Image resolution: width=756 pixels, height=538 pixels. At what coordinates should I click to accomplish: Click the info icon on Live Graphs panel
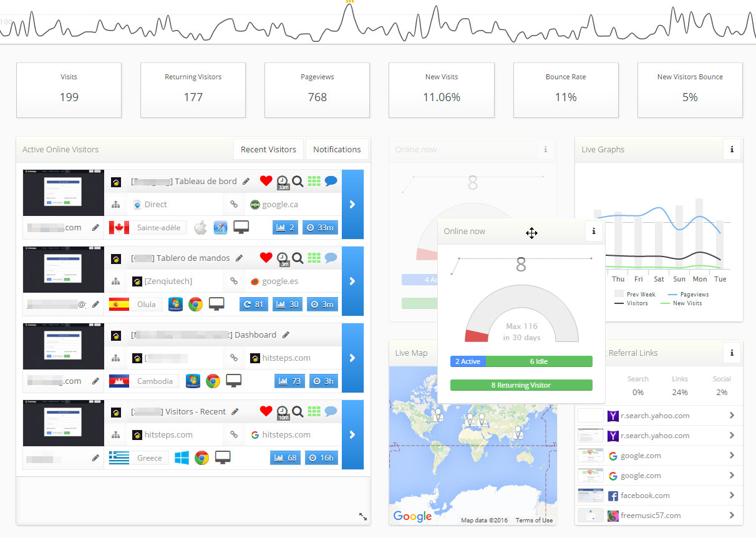coord(732,149)
